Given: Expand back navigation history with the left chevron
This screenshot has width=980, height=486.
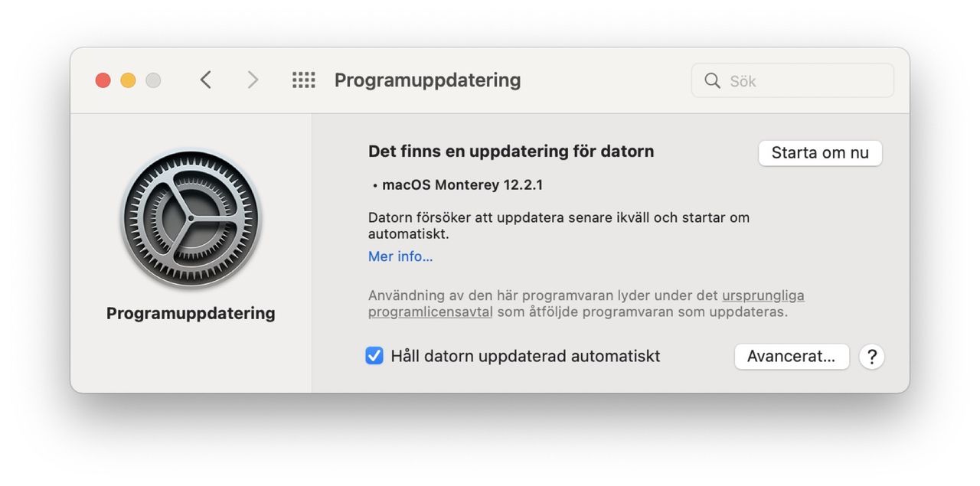Looking at the screenshot, I should click(205, 80).
